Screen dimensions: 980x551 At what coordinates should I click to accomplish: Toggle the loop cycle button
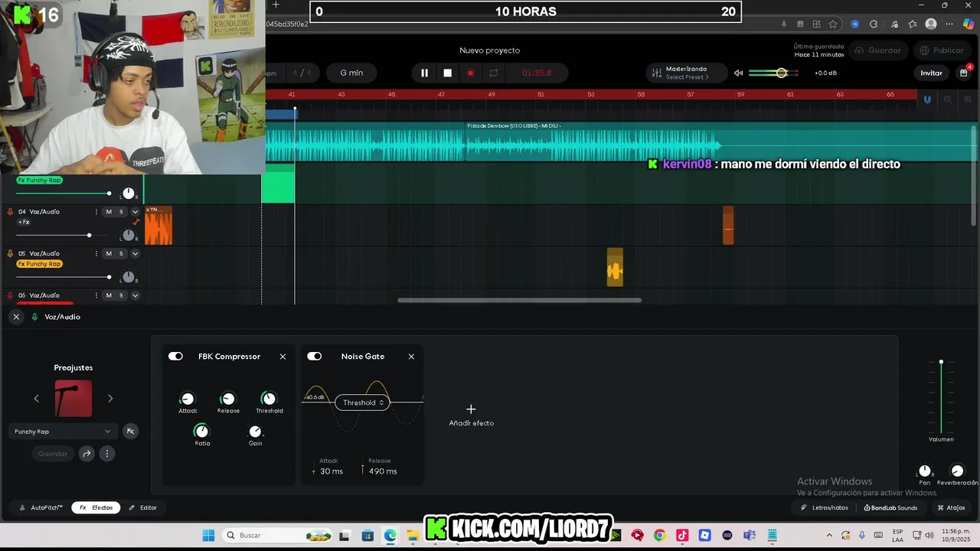(494, 73)
